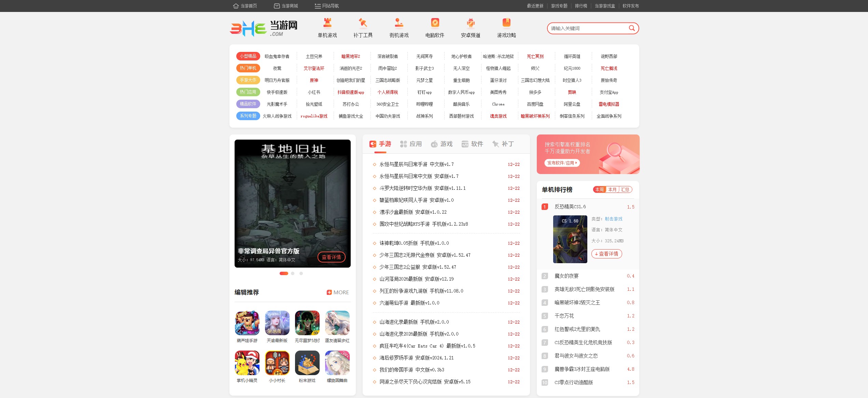Select the 游戏攻略 book icon
Viewport: 868px width, 398px height.
pos(506,23)
